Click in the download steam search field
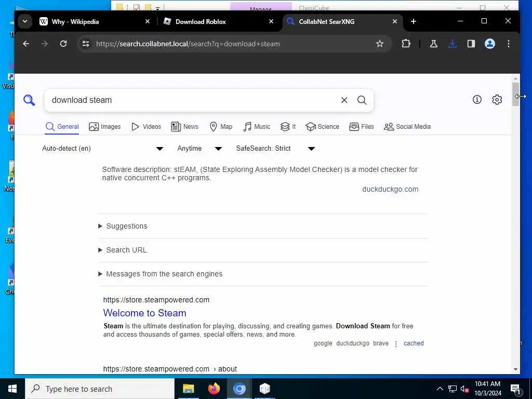This screenshot has width=532, height=399. tap(193, 100)
